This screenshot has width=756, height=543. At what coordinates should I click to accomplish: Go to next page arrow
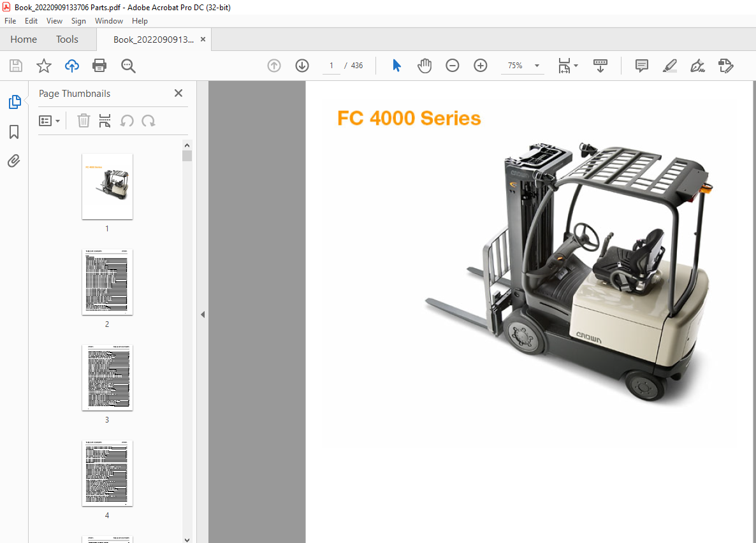(x=302, y=66)
